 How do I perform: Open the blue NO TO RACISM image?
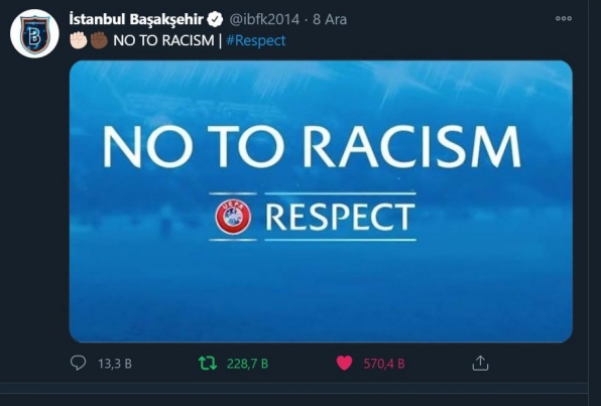click(x=321, y=201)
